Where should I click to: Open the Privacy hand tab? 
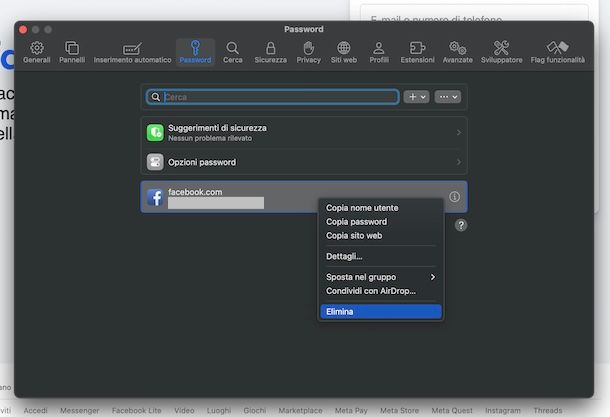309,52
